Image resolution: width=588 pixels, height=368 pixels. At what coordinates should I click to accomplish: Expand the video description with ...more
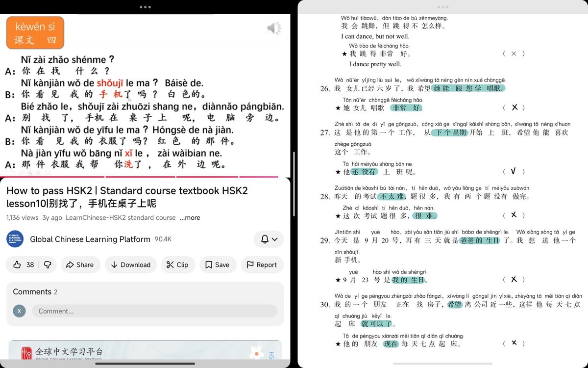click(x=190, y=217)
